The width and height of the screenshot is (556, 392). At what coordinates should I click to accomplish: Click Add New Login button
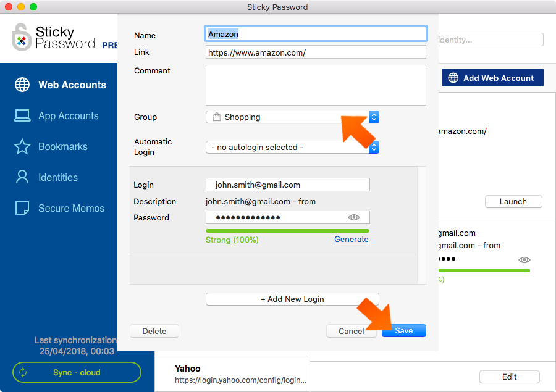292,299
